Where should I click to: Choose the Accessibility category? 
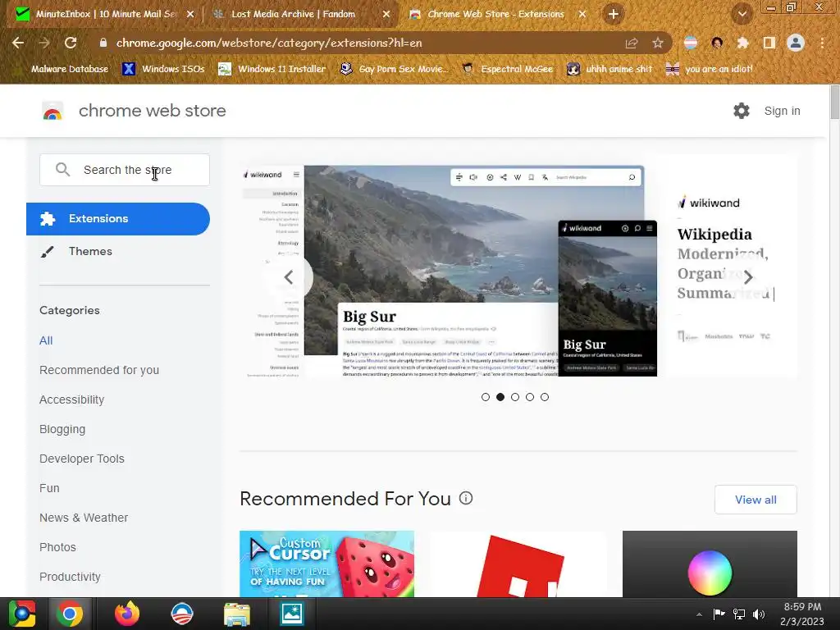coord(72,399)
